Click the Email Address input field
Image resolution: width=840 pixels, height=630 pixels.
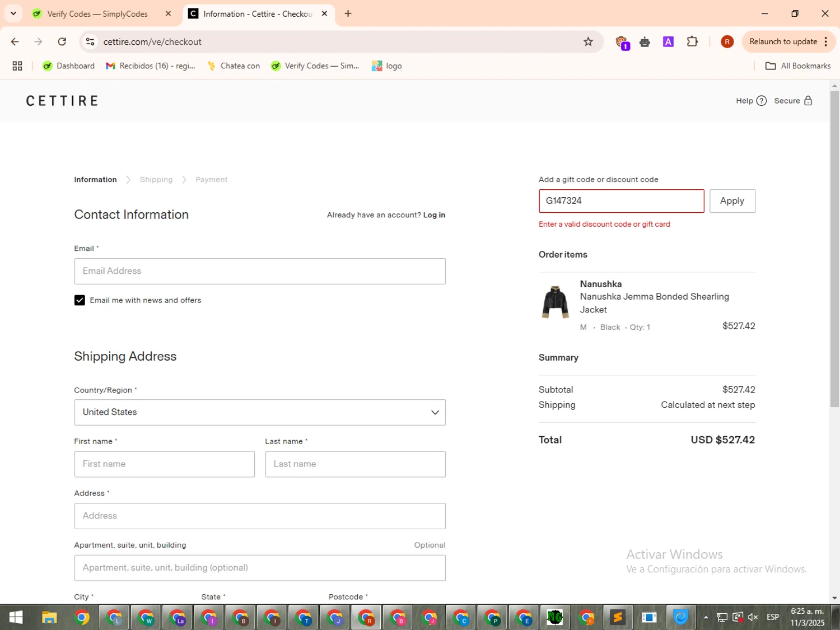click(x=260, y=271)
